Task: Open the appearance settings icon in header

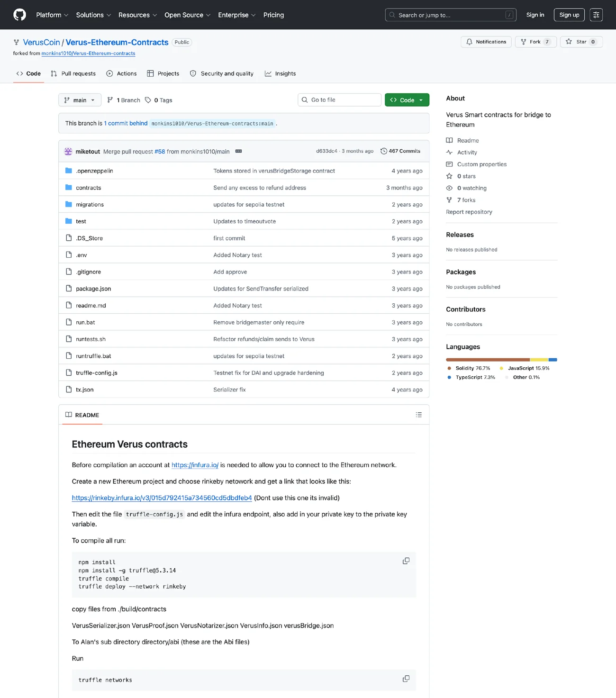Action: pyautogui.click(x=596, y=15)
